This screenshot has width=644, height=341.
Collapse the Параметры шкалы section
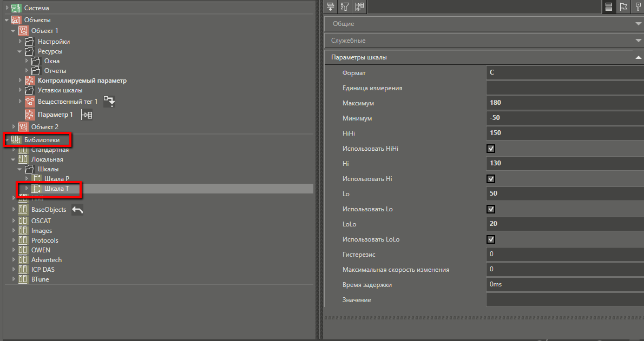click(639, 57)
